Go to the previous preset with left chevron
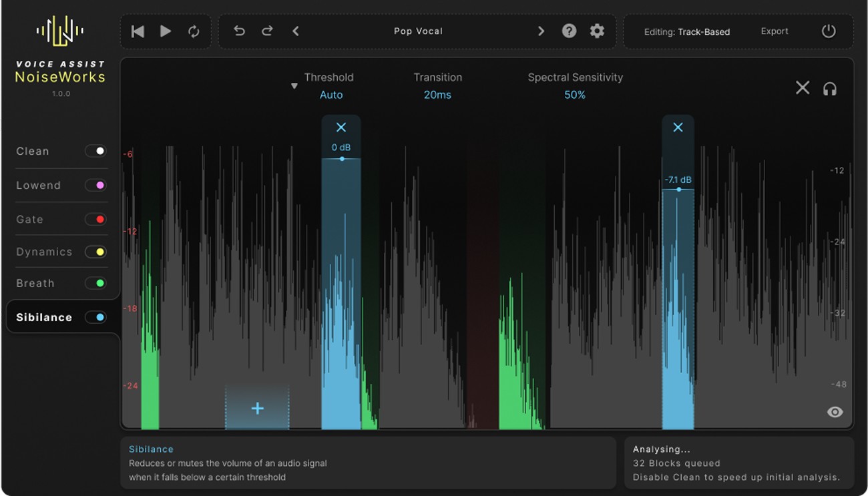This screenshot has height=496, width=868. click(x=296, y=31)
